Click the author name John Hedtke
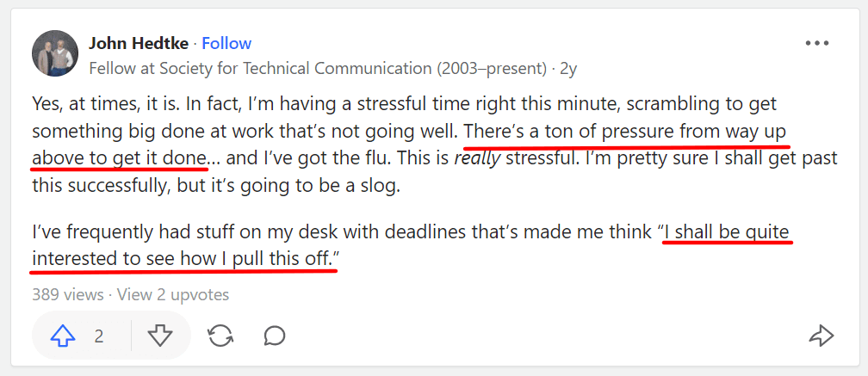 point(139,43)
